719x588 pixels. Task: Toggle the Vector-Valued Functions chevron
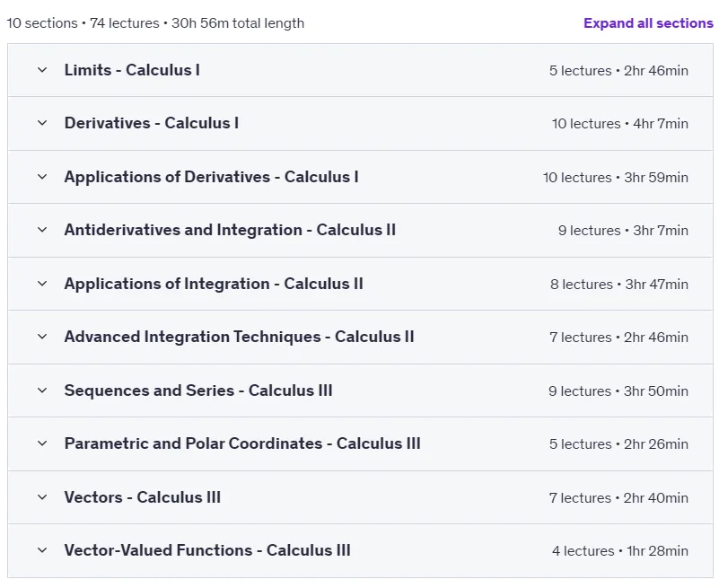click(42, 550)
